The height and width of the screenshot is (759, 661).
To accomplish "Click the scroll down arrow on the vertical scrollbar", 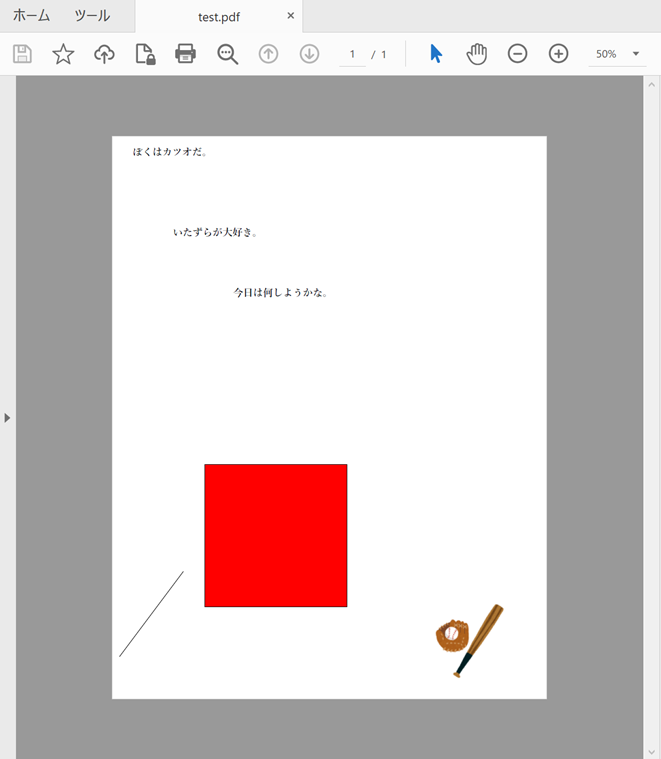I will [652, 752].
